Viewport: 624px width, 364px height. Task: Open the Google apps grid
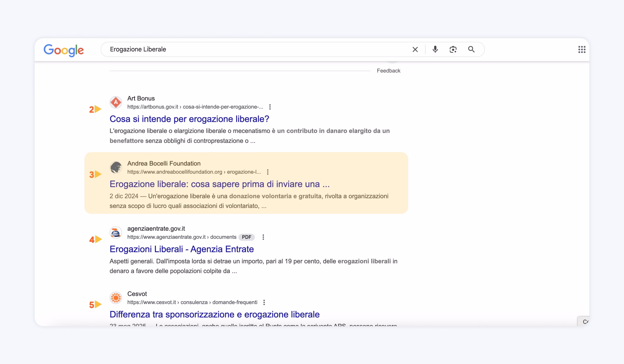[582, 50]
